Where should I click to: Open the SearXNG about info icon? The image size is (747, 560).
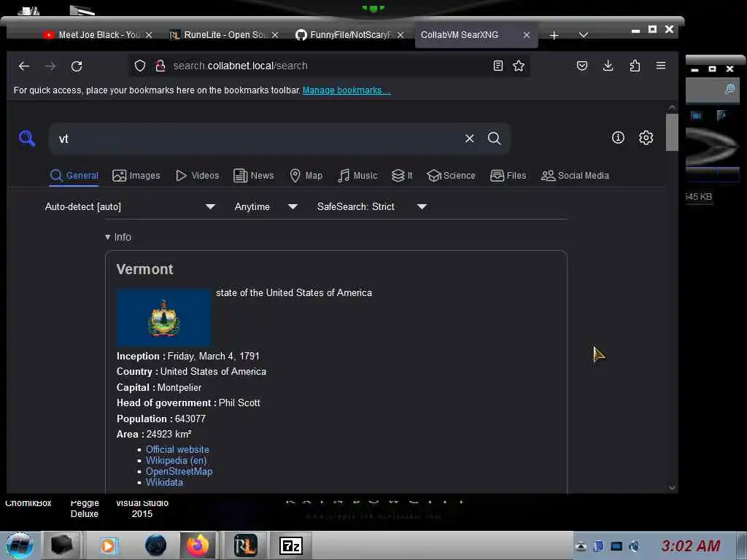(618, 138)
